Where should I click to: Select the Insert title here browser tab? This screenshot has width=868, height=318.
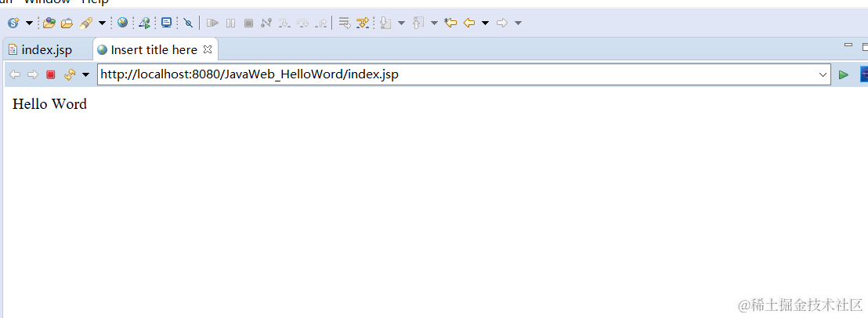click(154, 50)
